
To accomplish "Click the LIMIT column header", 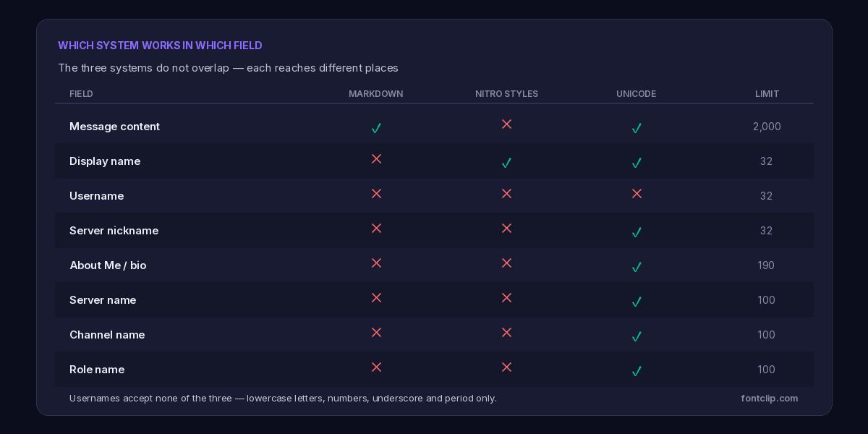I will click(767, 94).
